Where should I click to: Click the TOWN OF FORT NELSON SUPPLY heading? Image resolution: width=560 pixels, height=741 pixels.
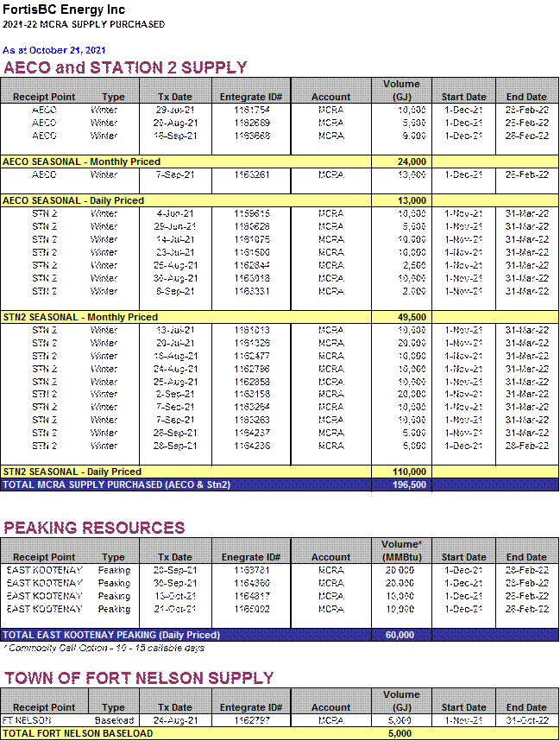pos(138,678)
